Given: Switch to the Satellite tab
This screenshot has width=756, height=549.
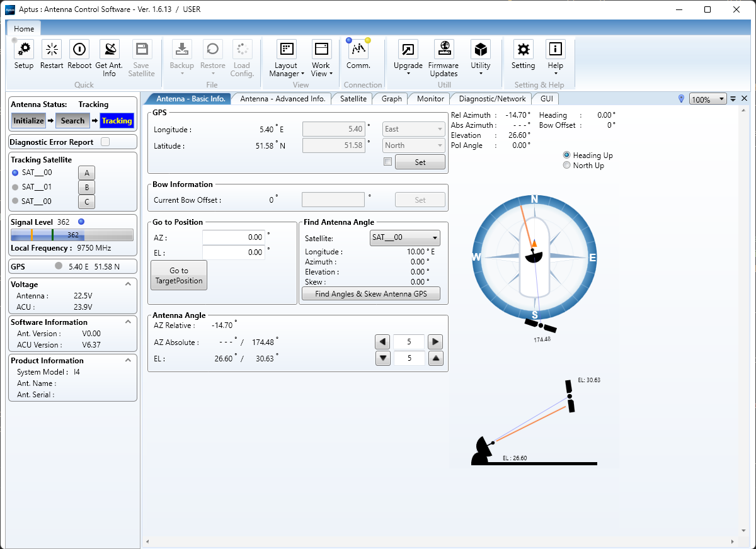Looking at the screenshot, I should click(x=353, y=99).
